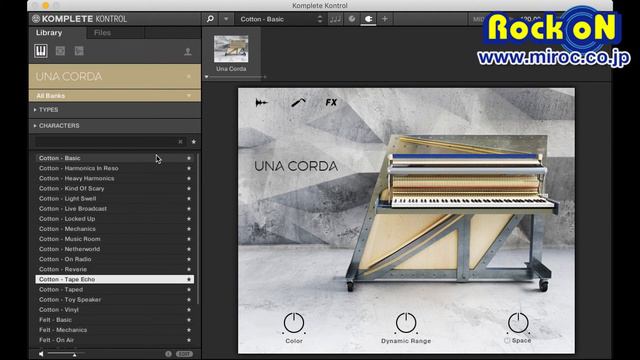Switch to the Files tab
This screenshot has height=360, width=640.
point(102,33)
